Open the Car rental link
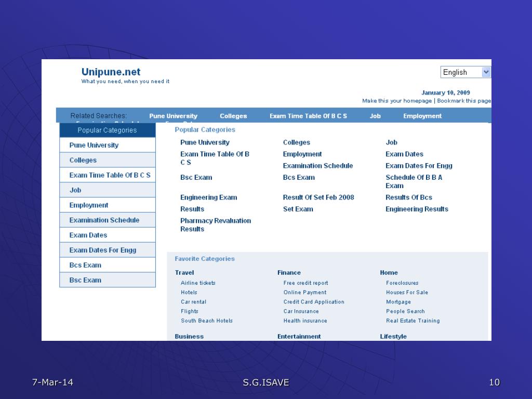 (x=193, y=302)
